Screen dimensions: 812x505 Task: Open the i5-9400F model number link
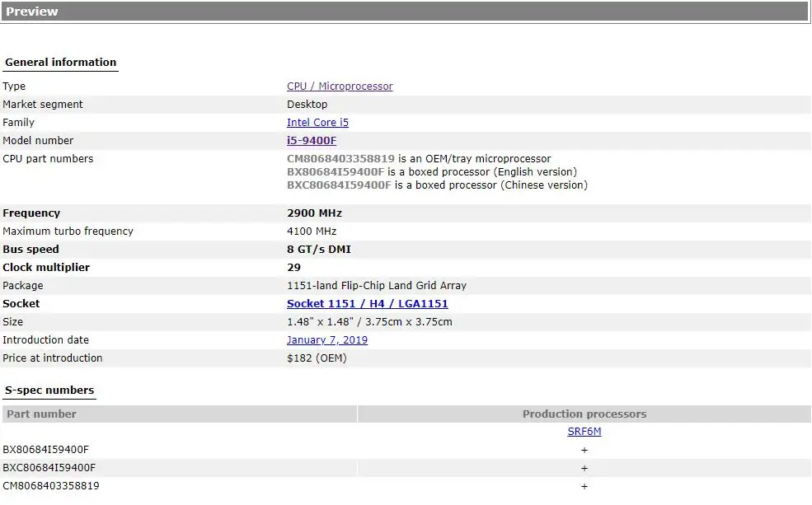click(x=312, y=141)
